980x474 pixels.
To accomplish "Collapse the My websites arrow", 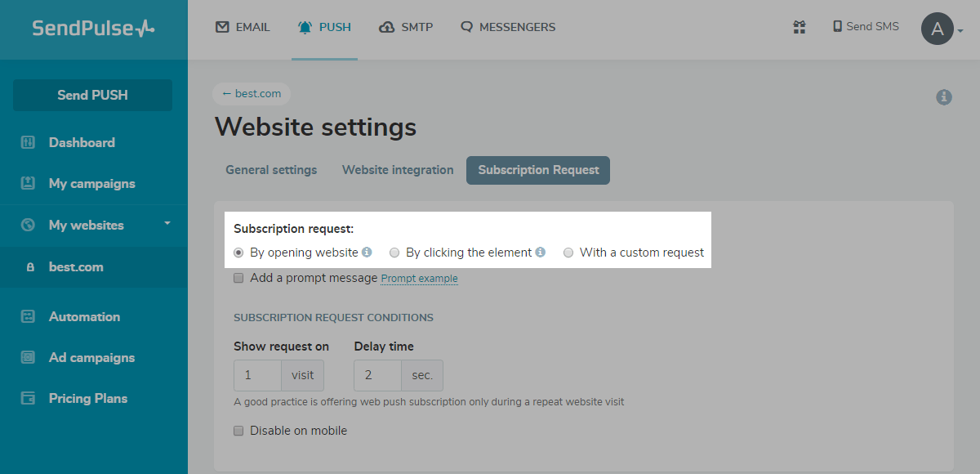I will point(167,223).
